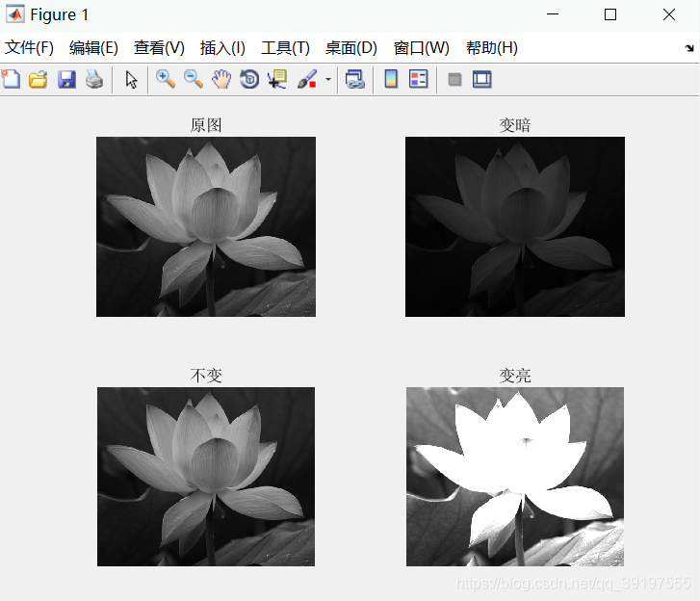Create a new figure with toolbar icon
Image resolution: width=700 pixels, height=601 pixels.
point(11,80)
